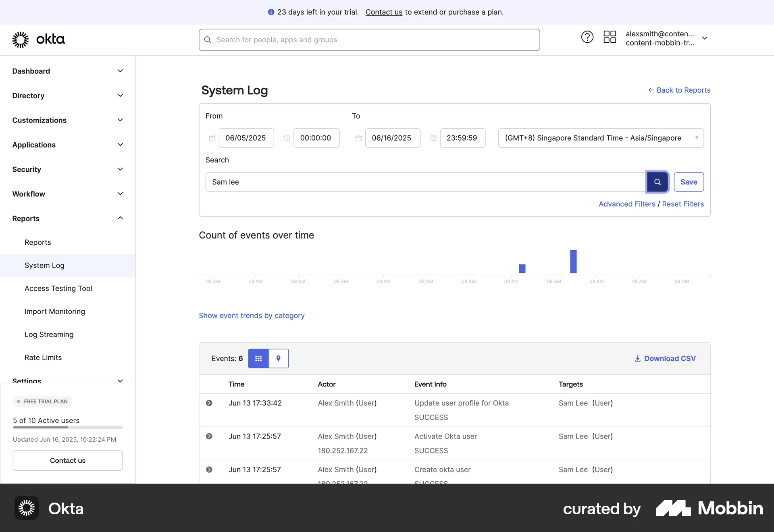
Task: Open the help question mark icon
Action: pyautogui.click(x=587, y=37)
